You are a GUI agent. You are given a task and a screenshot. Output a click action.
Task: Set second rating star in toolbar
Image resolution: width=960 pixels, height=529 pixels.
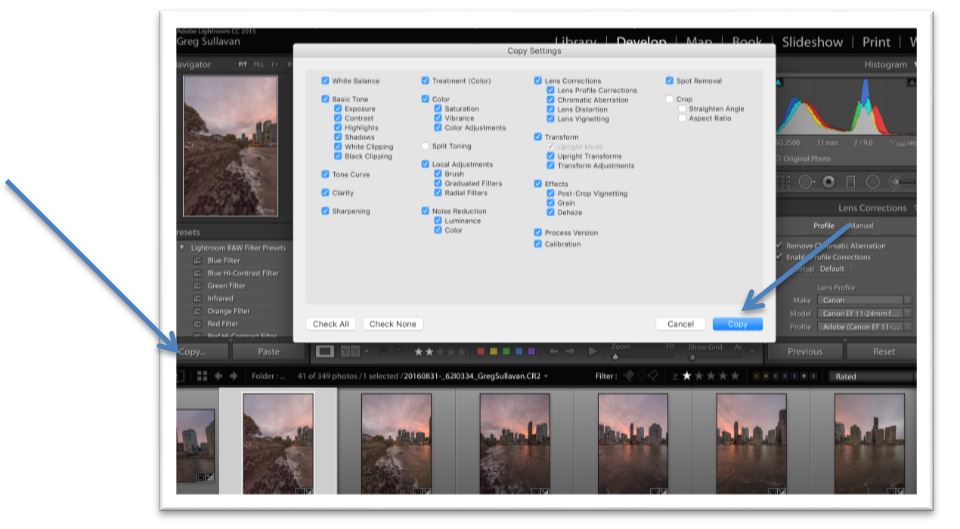tap(429, 351)
